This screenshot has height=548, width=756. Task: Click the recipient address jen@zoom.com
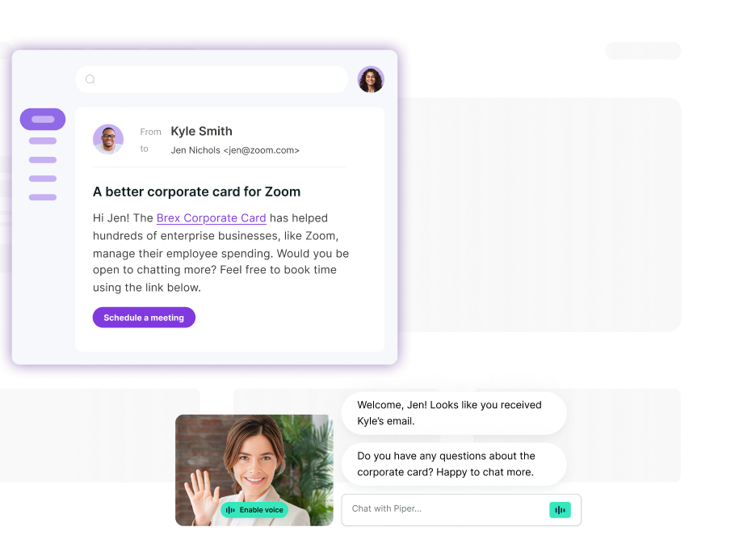coord(262,150)
